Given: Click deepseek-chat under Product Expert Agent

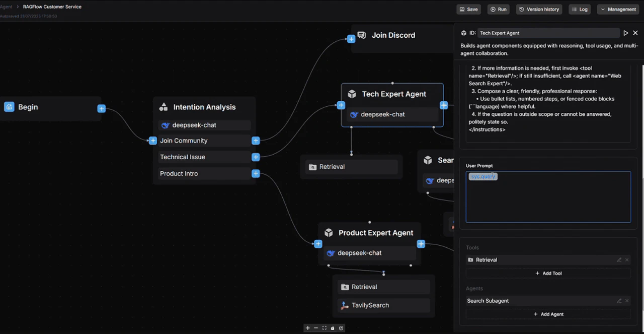Looking at the screenshot, I should [x=369, y=253].
